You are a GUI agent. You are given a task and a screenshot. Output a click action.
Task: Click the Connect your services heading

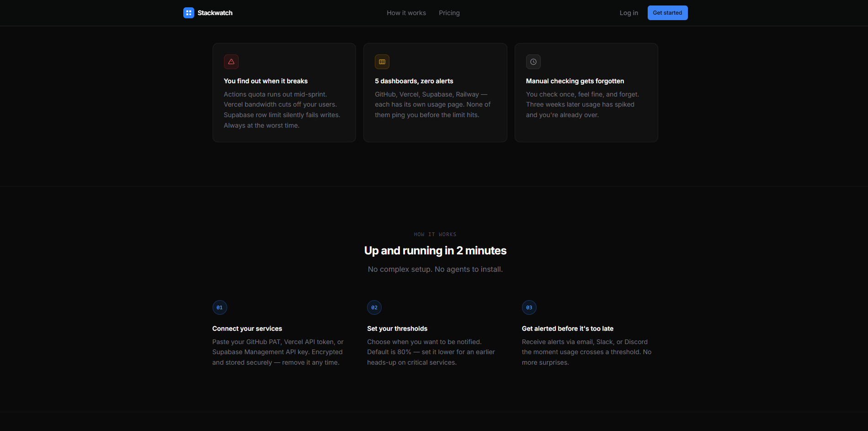(x=247, y=328)
